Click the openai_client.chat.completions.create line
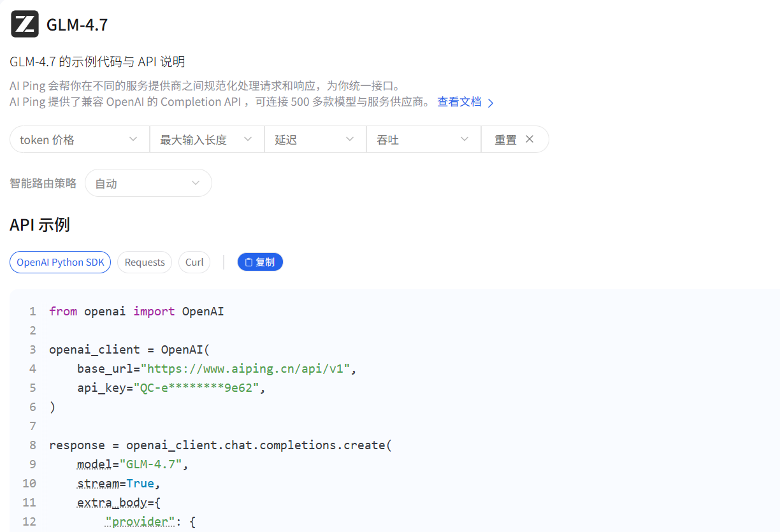The image size is (780, 532). click(x=220, y=445)
